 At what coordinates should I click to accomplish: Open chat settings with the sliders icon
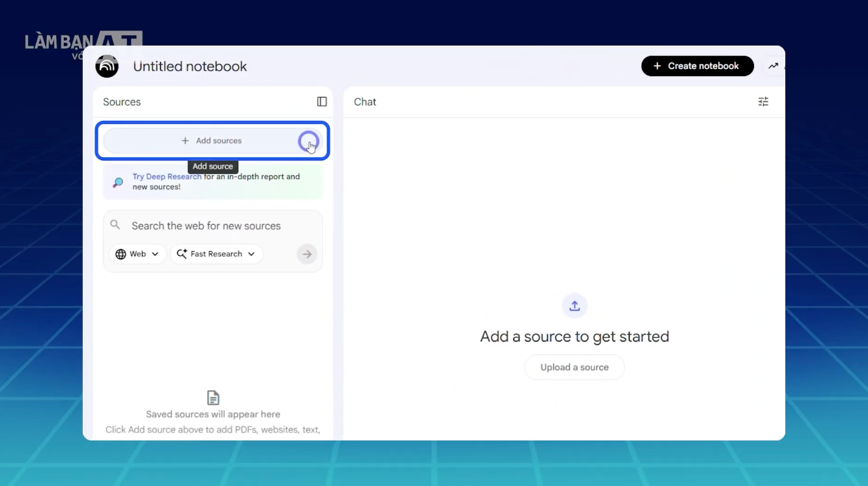pos(763,102)
